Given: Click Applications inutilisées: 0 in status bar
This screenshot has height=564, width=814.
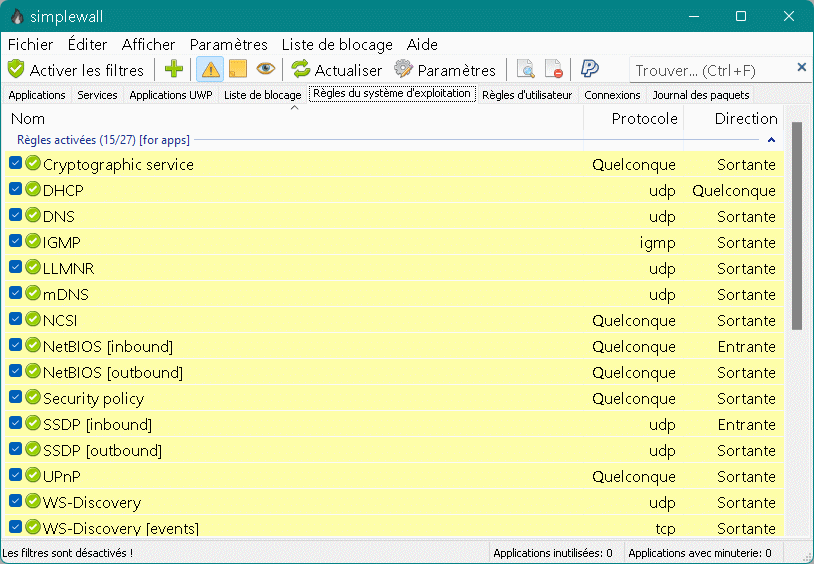Looking at the screenshot, I should (553, 553).
